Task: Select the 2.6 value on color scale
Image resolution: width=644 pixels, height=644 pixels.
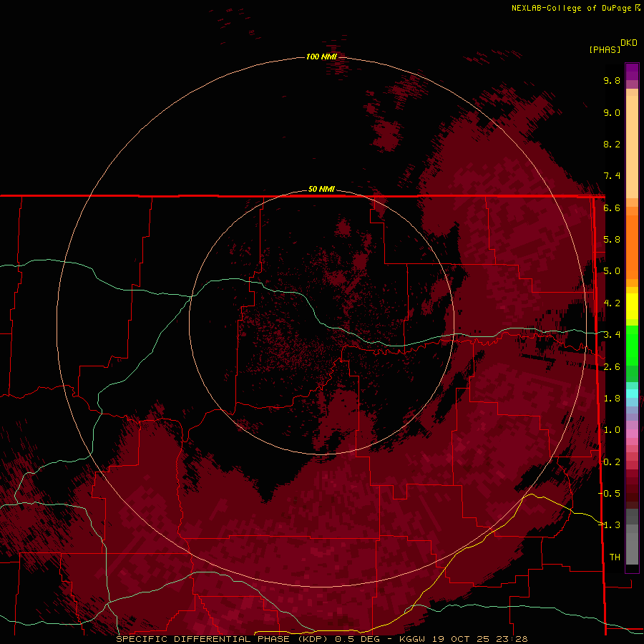Action: 612,367
